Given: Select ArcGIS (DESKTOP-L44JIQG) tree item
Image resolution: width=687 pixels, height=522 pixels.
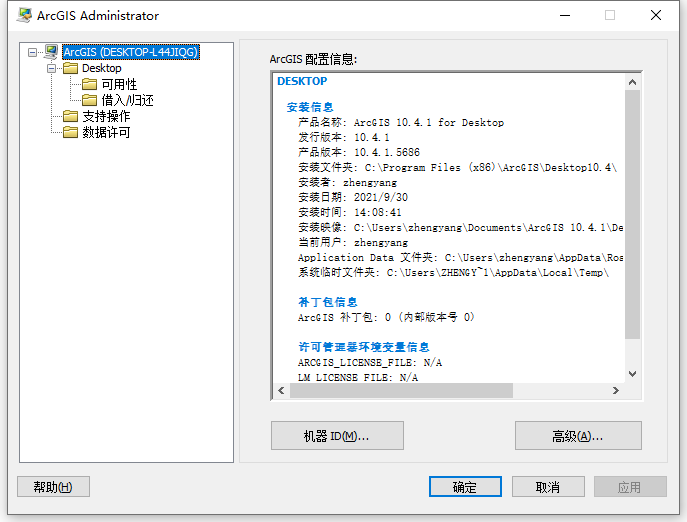Looking at the screenshot, I should (x=131, y=52).
